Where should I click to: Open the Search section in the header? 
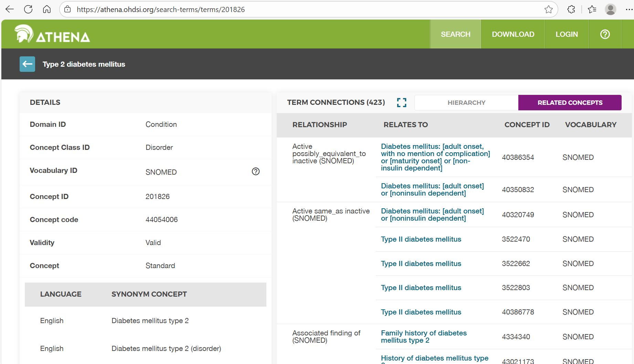pos(455,34)
